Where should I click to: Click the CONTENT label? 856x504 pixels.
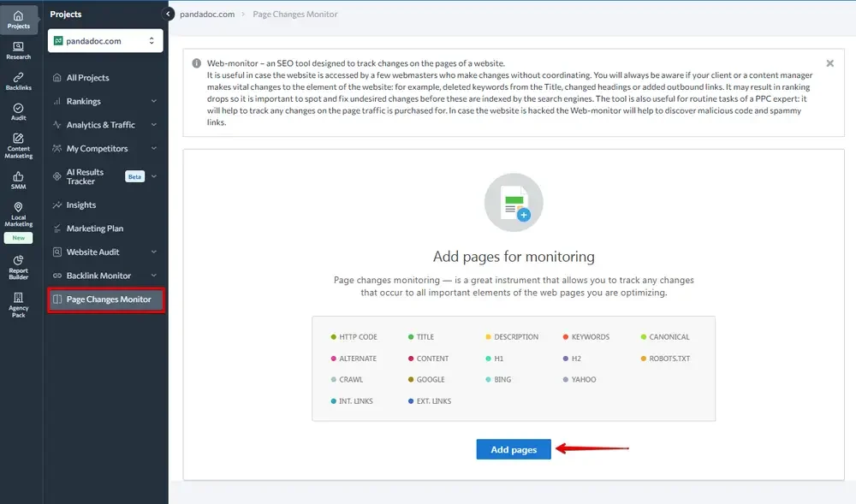tap(433, 359)
